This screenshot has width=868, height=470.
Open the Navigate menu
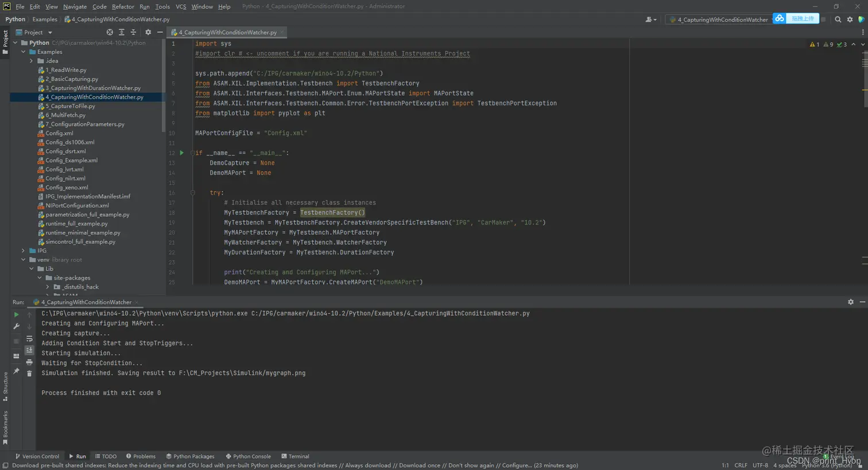click(x=75, y=6)
